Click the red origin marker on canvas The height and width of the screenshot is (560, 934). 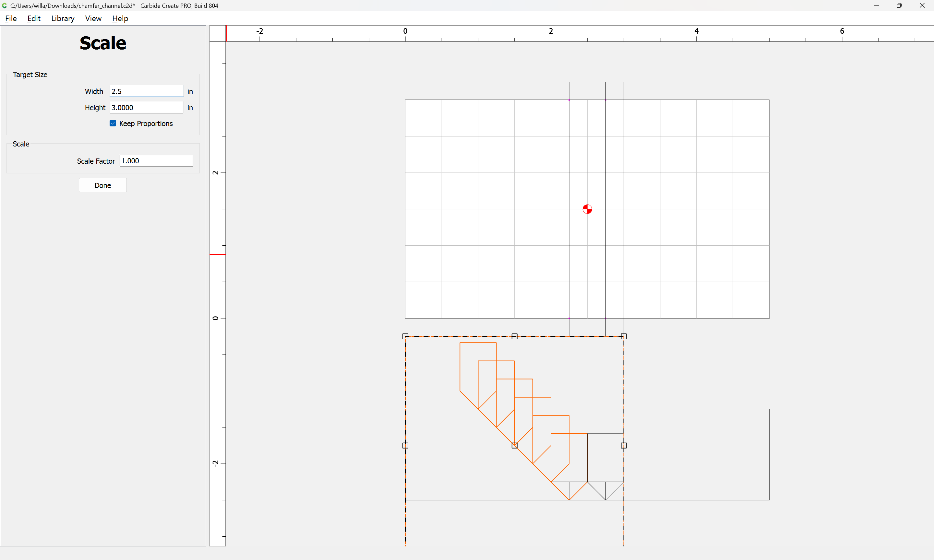point(587,209)
